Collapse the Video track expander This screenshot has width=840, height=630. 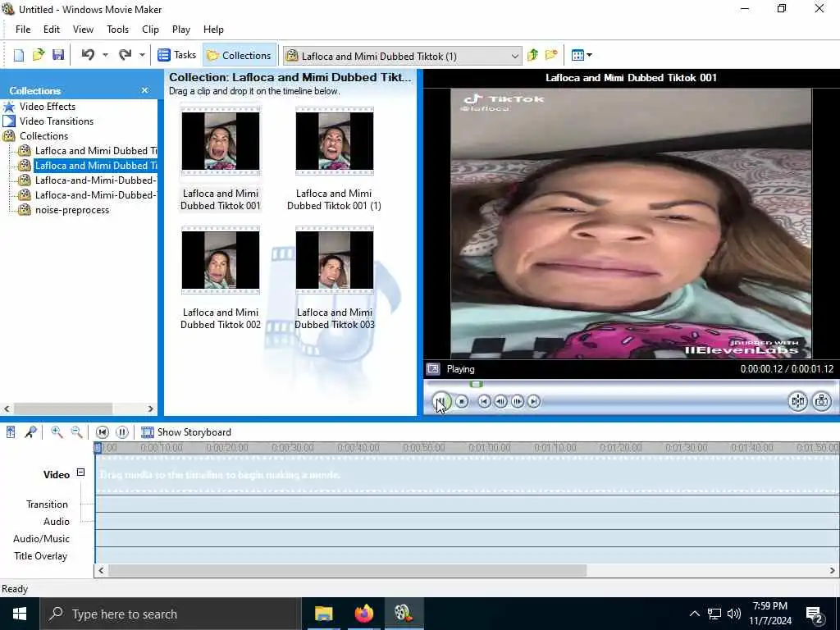[x=80, y=472]
